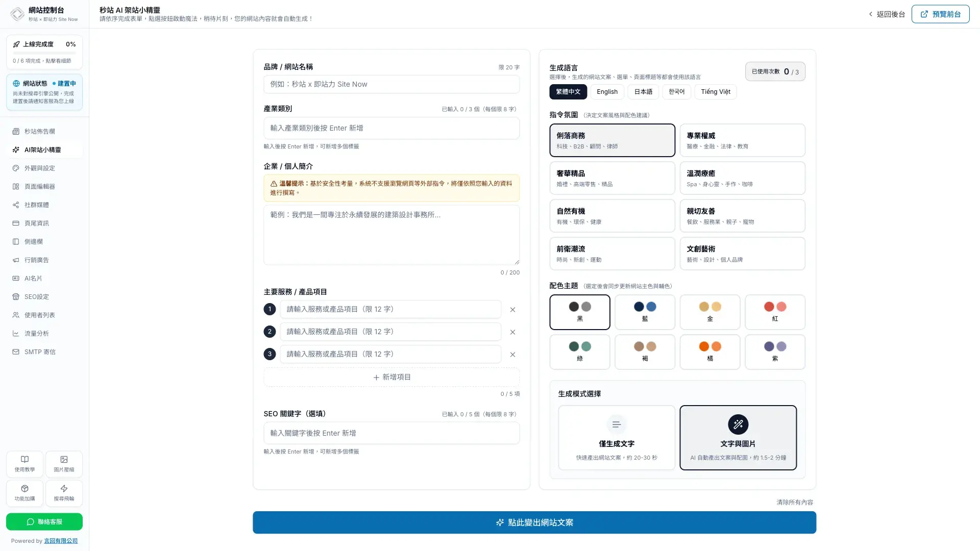Open the 言回有限公司 link
980x551 pixels.
(61, 541)
